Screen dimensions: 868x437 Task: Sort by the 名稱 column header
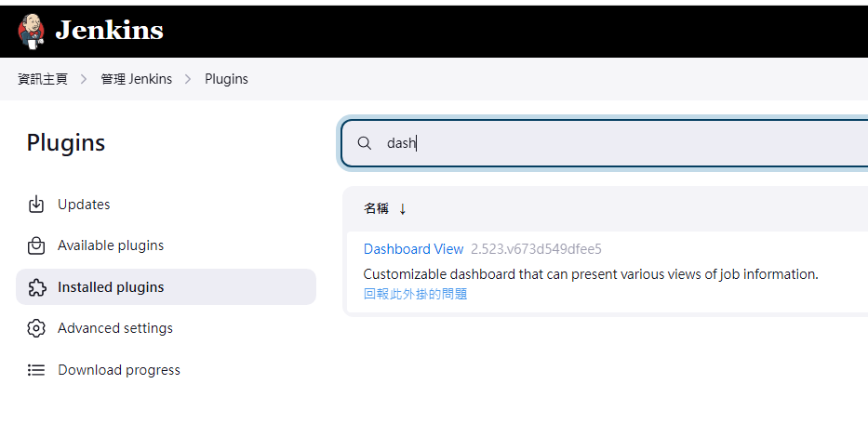pos(376,208)
